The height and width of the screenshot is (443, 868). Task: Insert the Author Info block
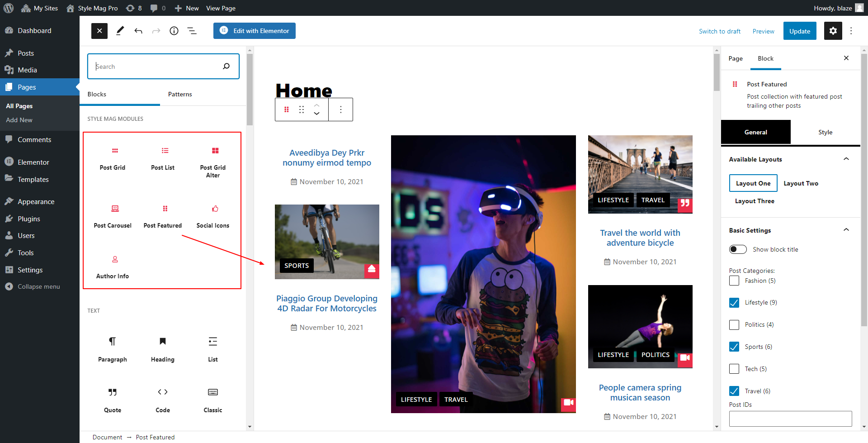coord(113,267)
